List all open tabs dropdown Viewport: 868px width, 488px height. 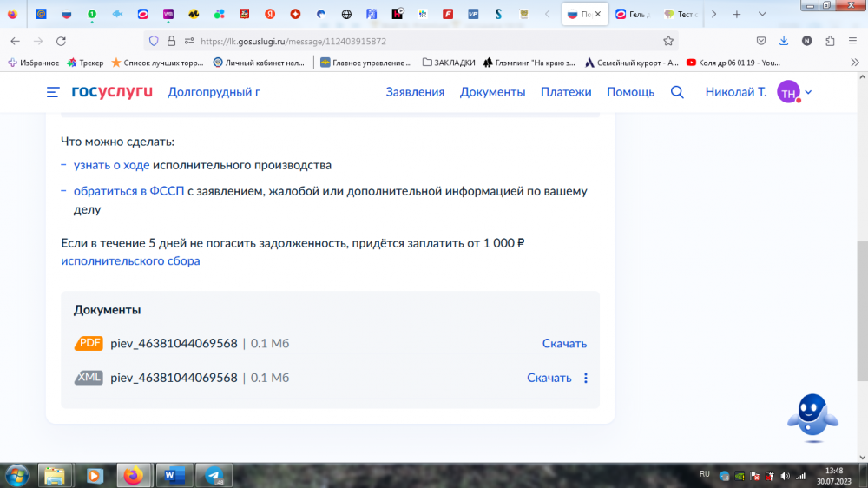click(x=760, y=15)
